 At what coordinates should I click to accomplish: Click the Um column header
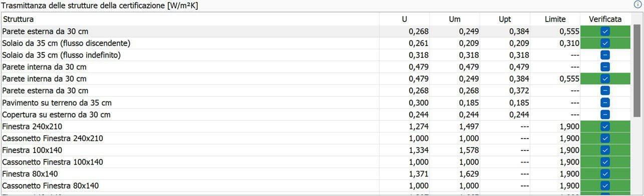(455, 19)
